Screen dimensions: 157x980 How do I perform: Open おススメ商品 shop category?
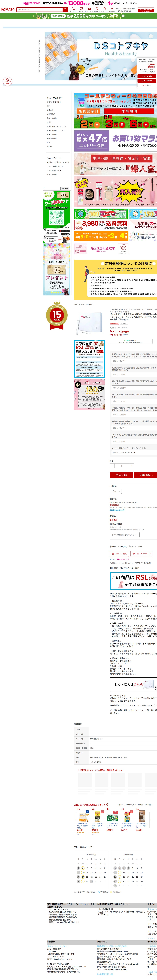pos(52,134)
